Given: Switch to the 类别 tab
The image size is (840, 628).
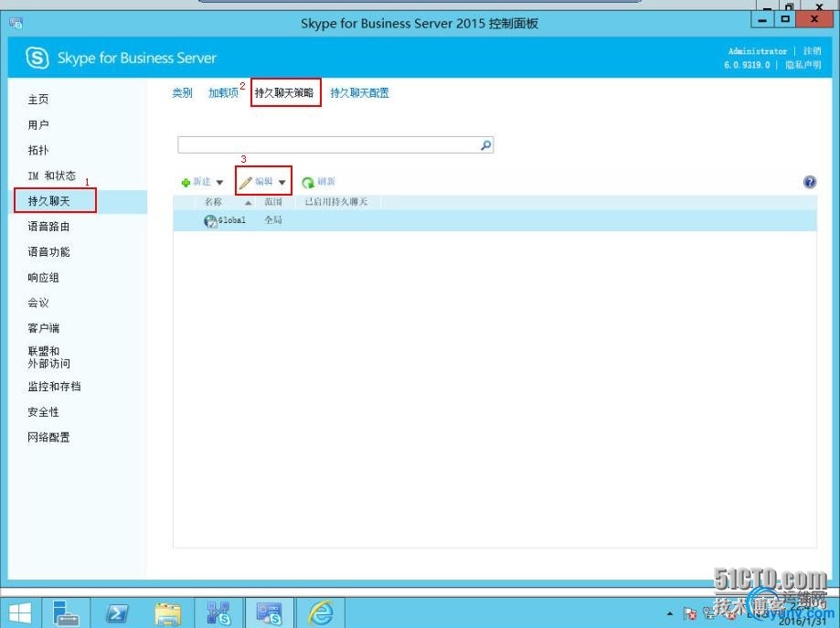Looking at the screenshot, I should [182, 92].
